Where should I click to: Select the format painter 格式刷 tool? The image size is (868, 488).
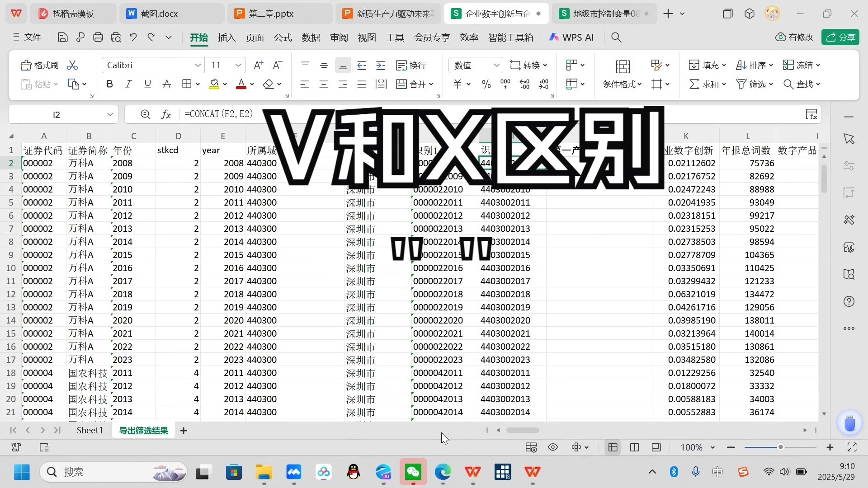click(x=39, y=65)
